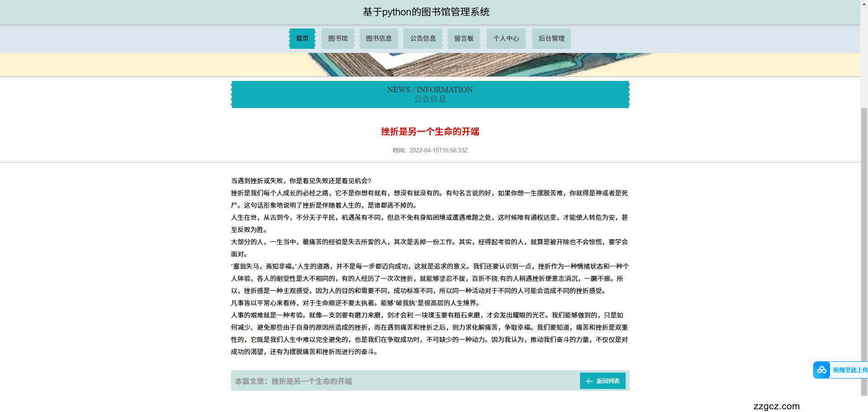
Task: Open the 个人中心 navigation tab
Action: (x=506, y=38)
